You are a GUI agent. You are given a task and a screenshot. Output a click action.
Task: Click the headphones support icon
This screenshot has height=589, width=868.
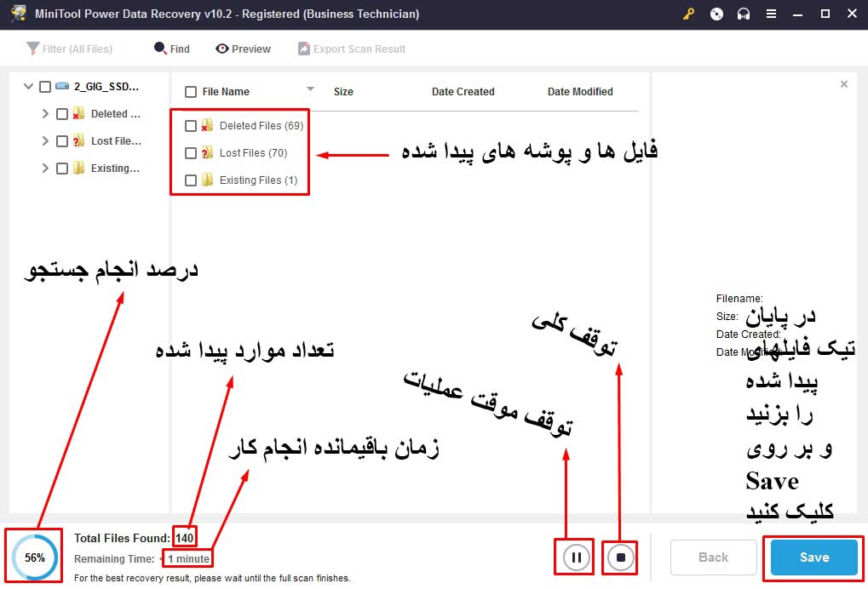[744, 14]
